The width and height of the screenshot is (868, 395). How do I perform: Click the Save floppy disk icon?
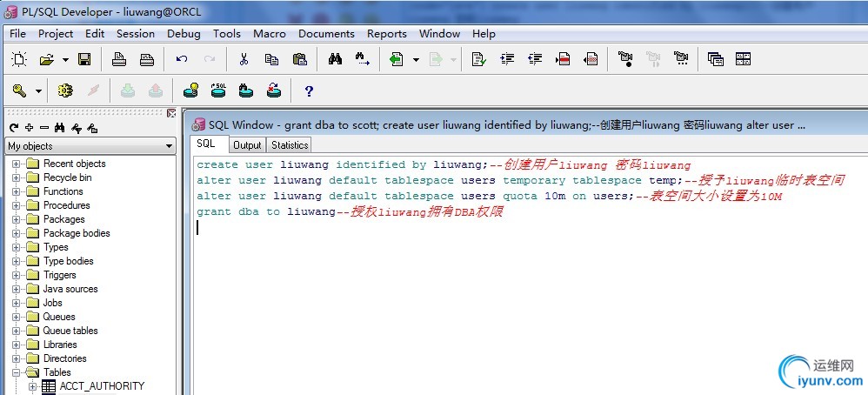84,59
